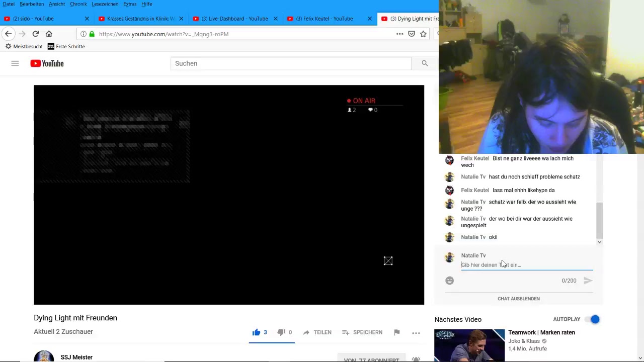Open the page actions three-dot menu in address bar
The image size is (644, 362).
(399, 34)
